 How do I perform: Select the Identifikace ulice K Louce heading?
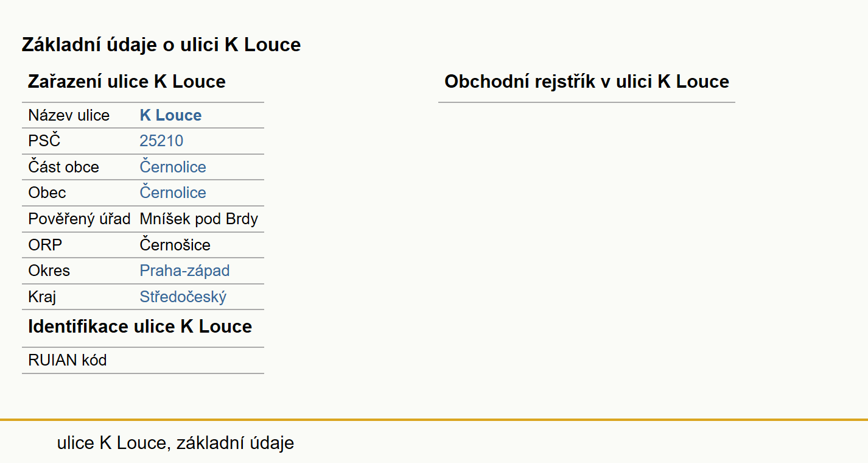[x=140, y=327]
